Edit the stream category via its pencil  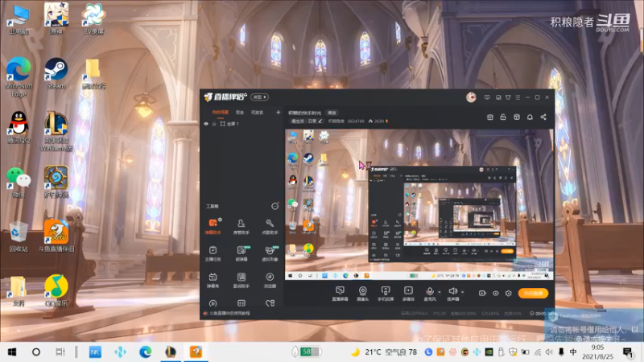coord(320,121)
